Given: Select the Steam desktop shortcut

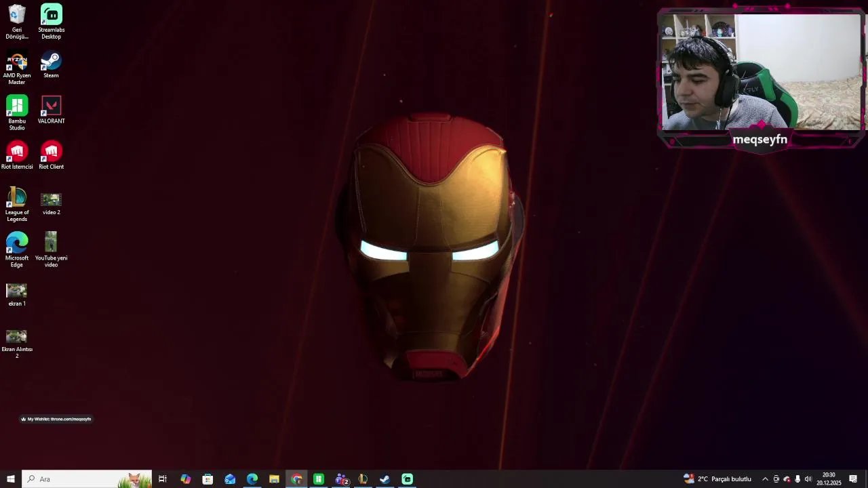Looking at the screenshot, I should [x=52, y=65].
